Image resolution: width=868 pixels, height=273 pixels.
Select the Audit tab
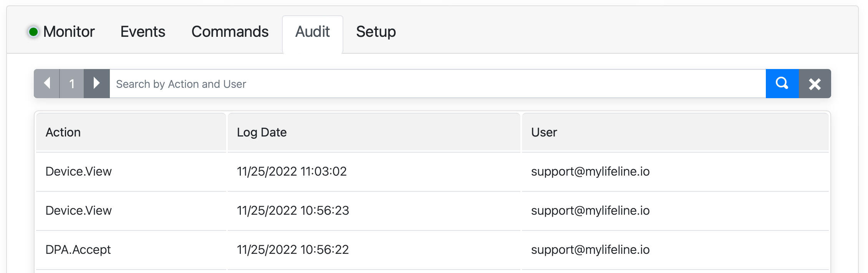(312, 32)
